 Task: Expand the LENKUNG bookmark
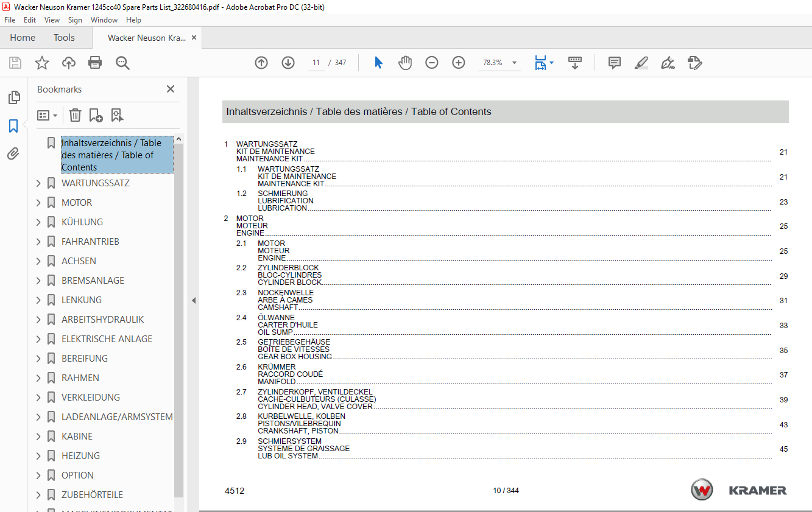(38, 300)
